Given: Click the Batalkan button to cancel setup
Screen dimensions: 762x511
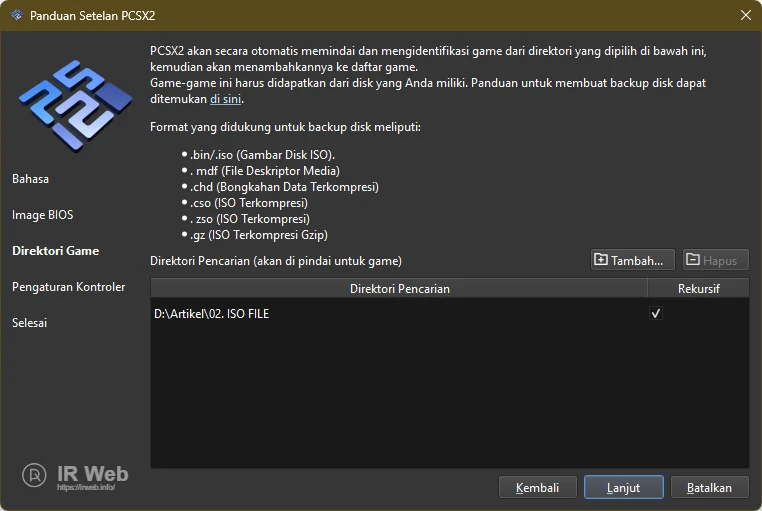Looking at the screenshot, I should tap(710, 487).
